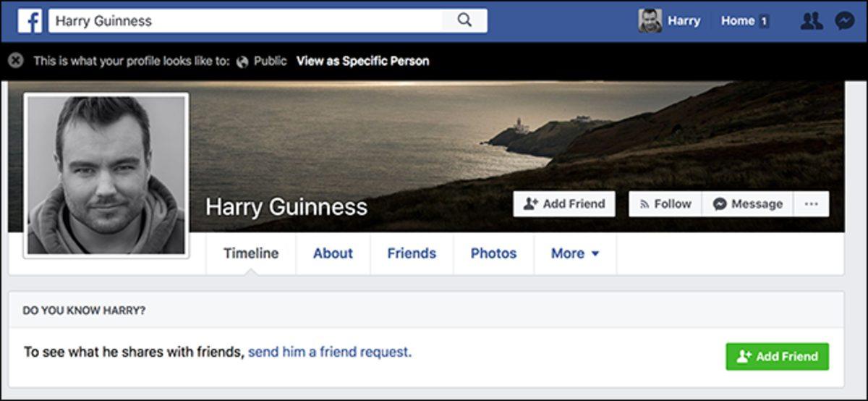868x401 pixels.
Task: Select the Timeline tab
Action: 250,253
